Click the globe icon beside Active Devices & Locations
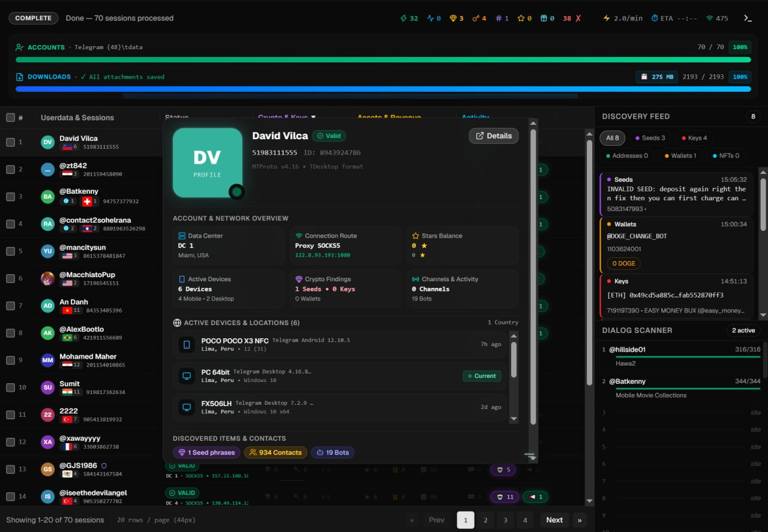Image resolution: width=768 pixels, height=532 pixels. pyautogui.click(x=177, y=323)
